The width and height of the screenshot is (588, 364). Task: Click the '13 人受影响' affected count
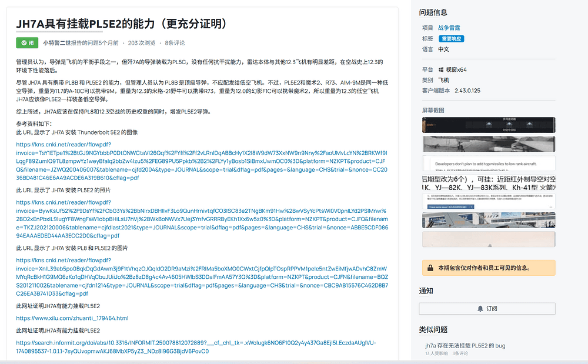(x=436, y=353)
